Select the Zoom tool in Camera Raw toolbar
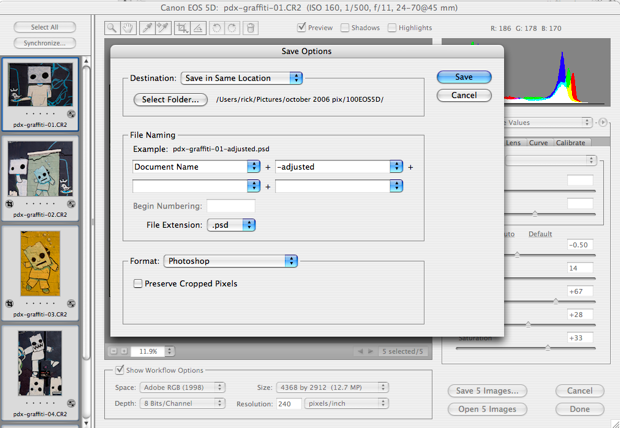620x428 pixels. [112, 28]
